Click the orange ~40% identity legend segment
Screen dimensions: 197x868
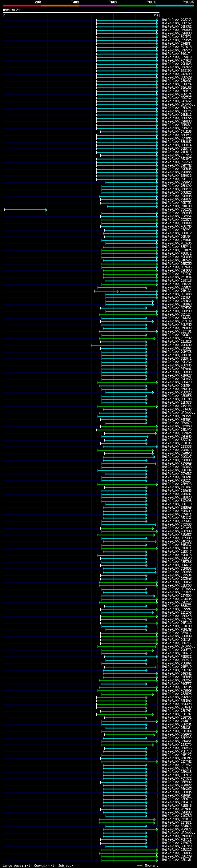pos(60,6)
